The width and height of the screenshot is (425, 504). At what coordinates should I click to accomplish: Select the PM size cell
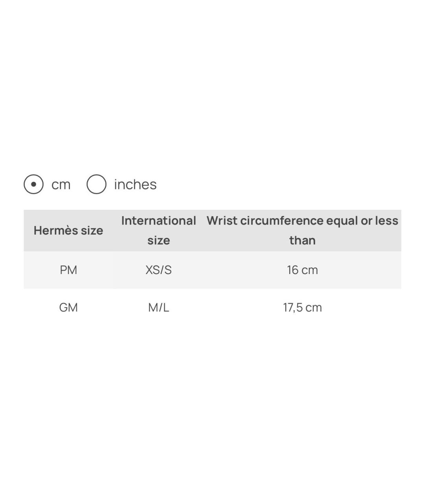(68, 270)
